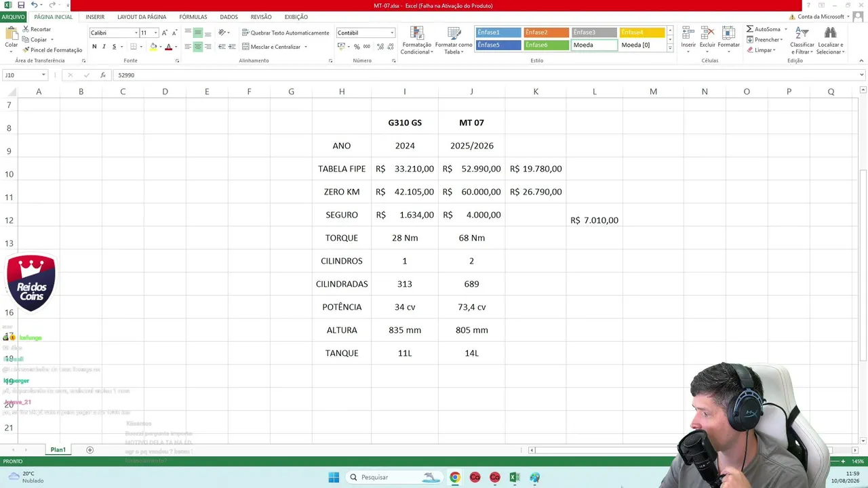
Task: Activate Pincel de Formatação format painter
Action: 52,50
